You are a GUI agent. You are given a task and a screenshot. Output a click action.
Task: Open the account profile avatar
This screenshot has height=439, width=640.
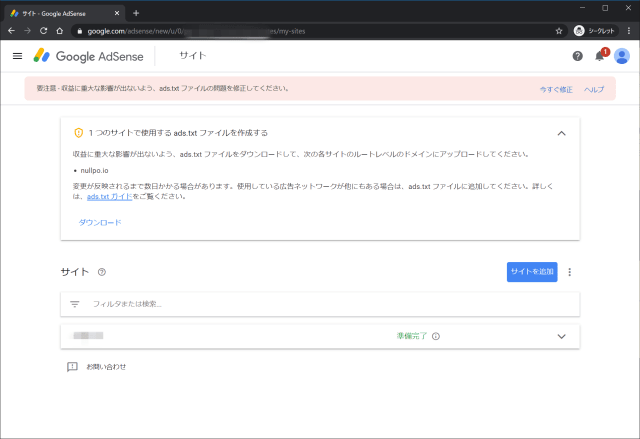tap(622, 56)
